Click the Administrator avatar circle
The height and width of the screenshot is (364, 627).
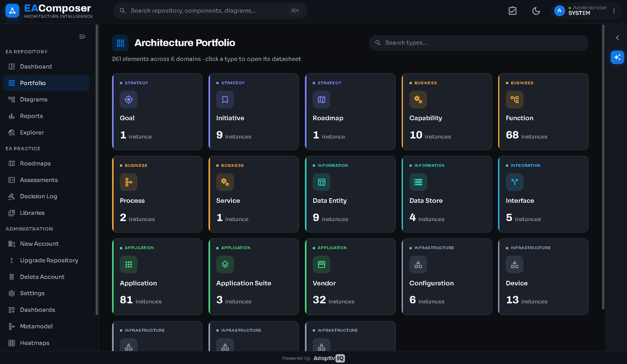click(560, 11)
